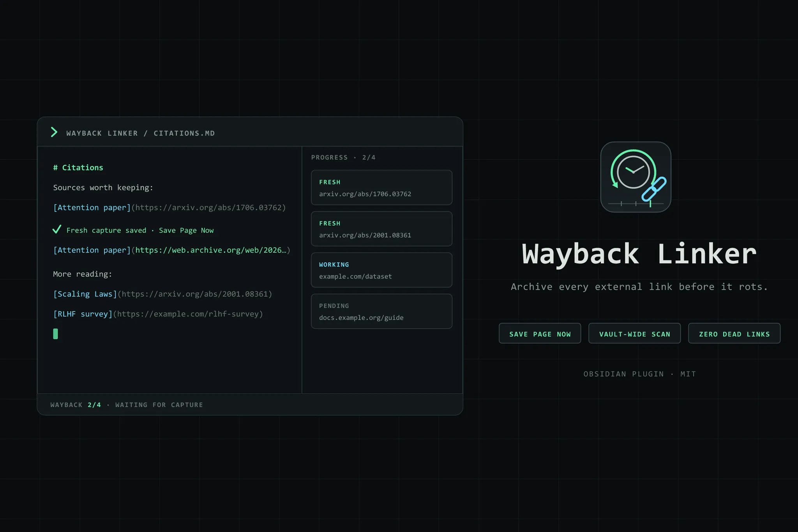Click the 'More reading:' line
798x532 pixels.
pos(83,274)
